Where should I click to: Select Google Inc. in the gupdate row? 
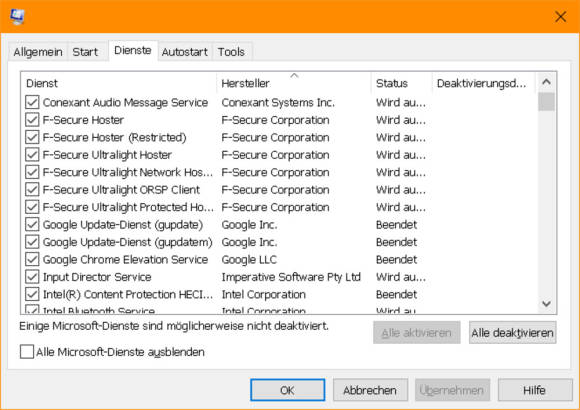click(x=249, y=225)
